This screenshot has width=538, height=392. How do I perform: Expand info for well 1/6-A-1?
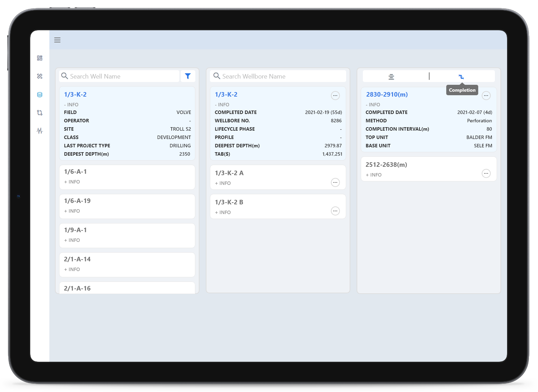[x=72, y=182]
